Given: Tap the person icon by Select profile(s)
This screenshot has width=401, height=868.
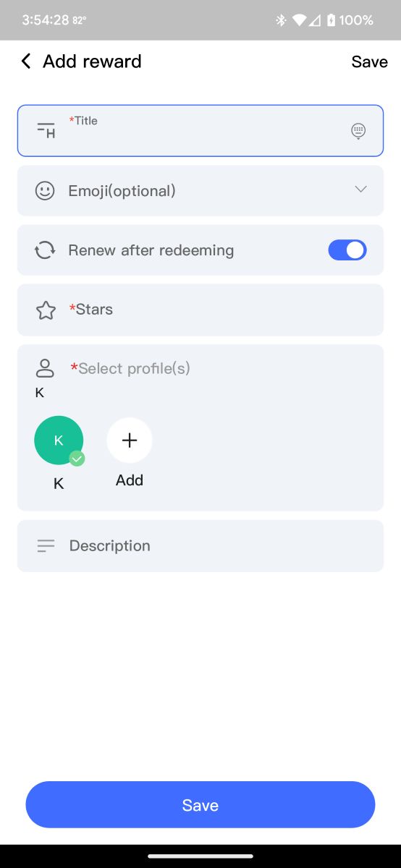Looking at the screenshot, I should 45,368.
